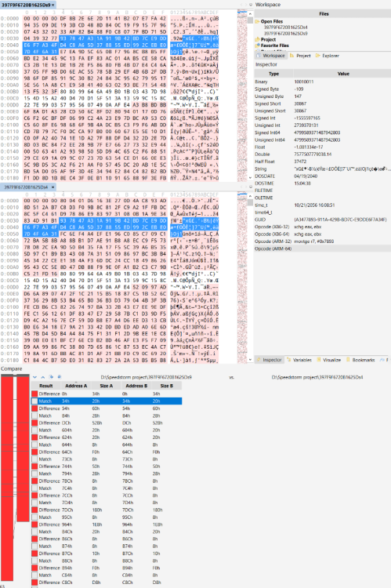The width and height of the screenshot is (391, 588).
Task: Select the Match row at address 644h
Action: click(x=106, y=445)
